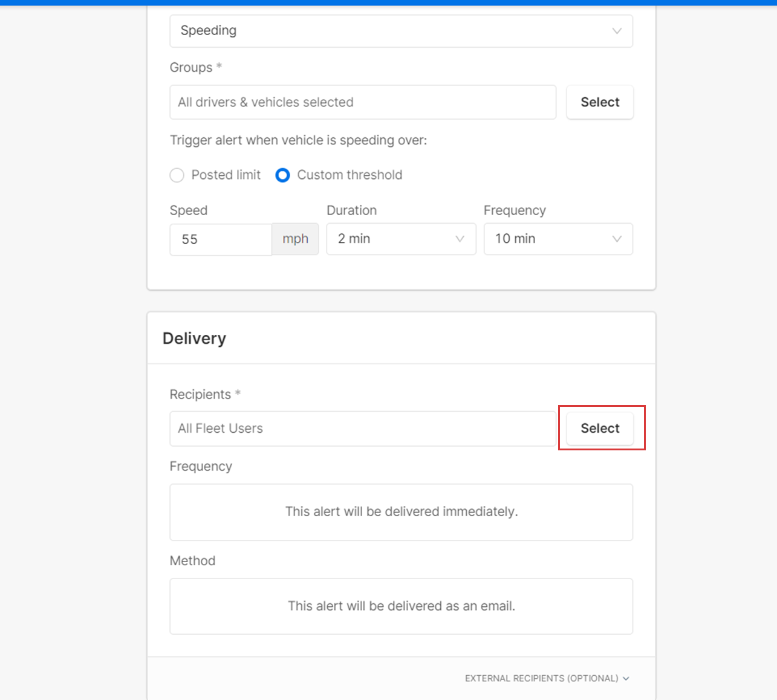
Task: Click the chevron arrow in Speeding dropdown
Action: coord(617,31)
